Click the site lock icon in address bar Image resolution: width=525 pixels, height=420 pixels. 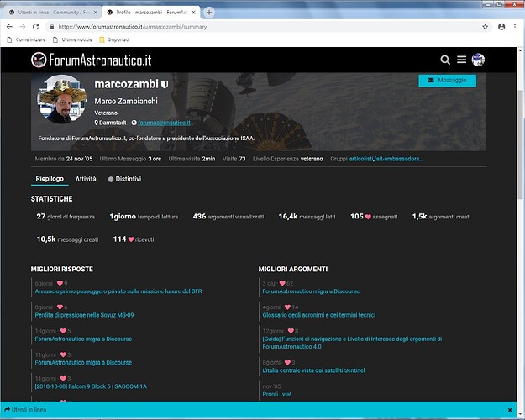click(x=52, y=27)
